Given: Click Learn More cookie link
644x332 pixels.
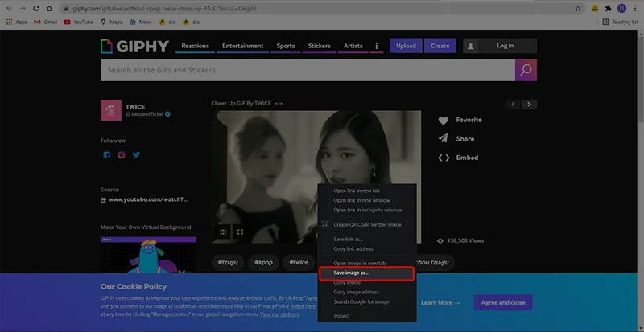Looking at the screenshot, I should [x=440, y=302].
